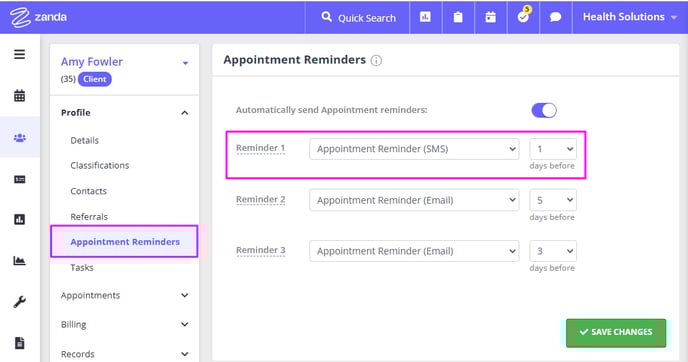Open Reminder 1 template dropdown

click(414, 149)
